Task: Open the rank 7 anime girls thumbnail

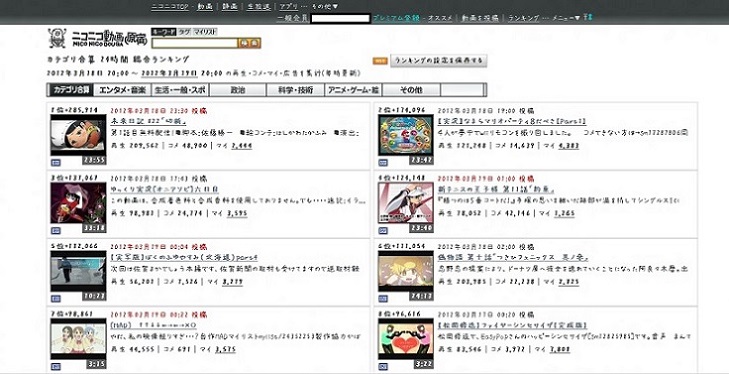Action: [x=78, y=339]
